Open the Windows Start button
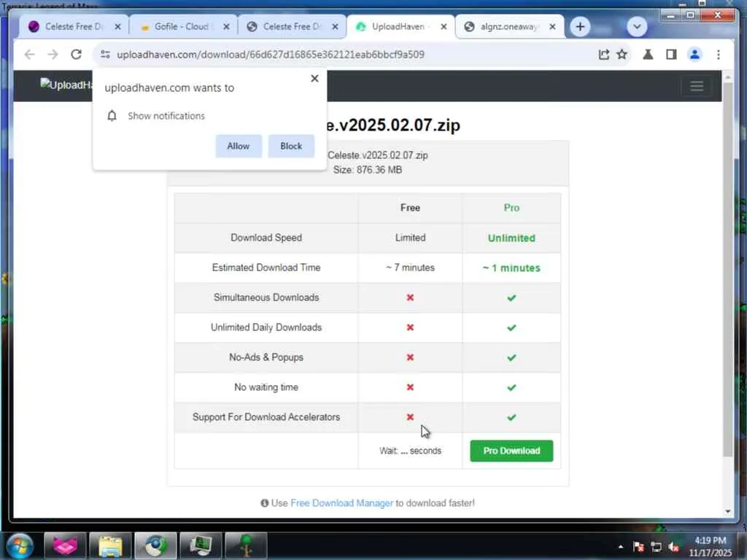Viewport: 747px width, 560px height. click(x=20, y=545)
